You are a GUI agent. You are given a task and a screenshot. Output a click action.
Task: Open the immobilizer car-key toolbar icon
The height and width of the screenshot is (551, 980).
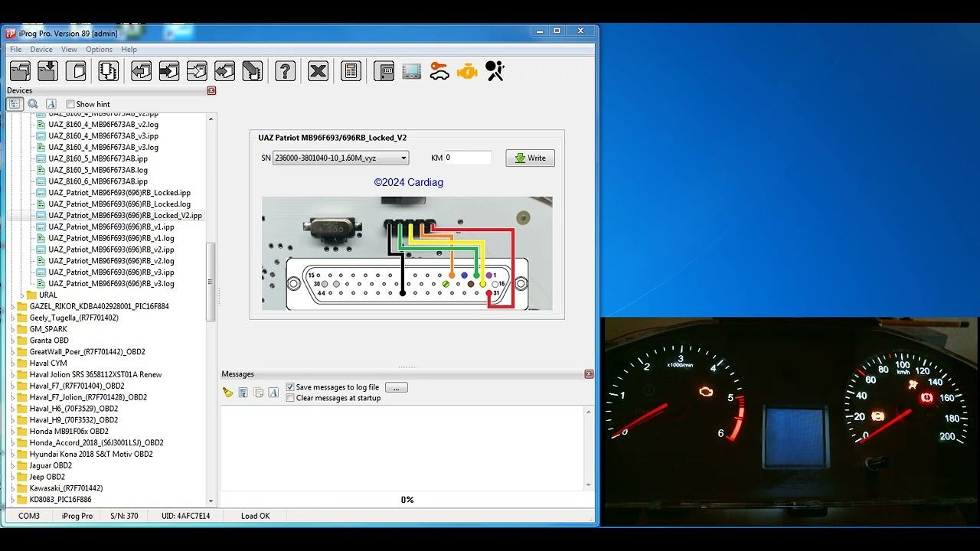[x=439, y=71]
